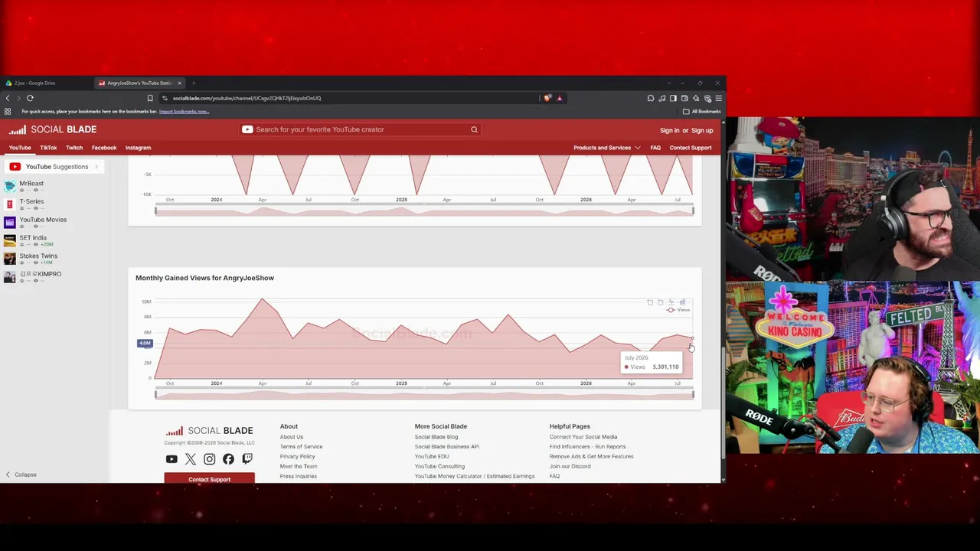The width and height of the screenshot is (980, 551).
Task: Open the Privacy Policy link
Action: (x=297, y=457)
